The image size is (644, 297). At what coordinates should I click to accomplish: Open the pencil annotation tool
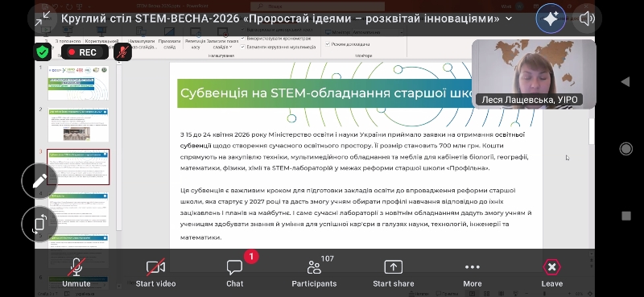39,181
